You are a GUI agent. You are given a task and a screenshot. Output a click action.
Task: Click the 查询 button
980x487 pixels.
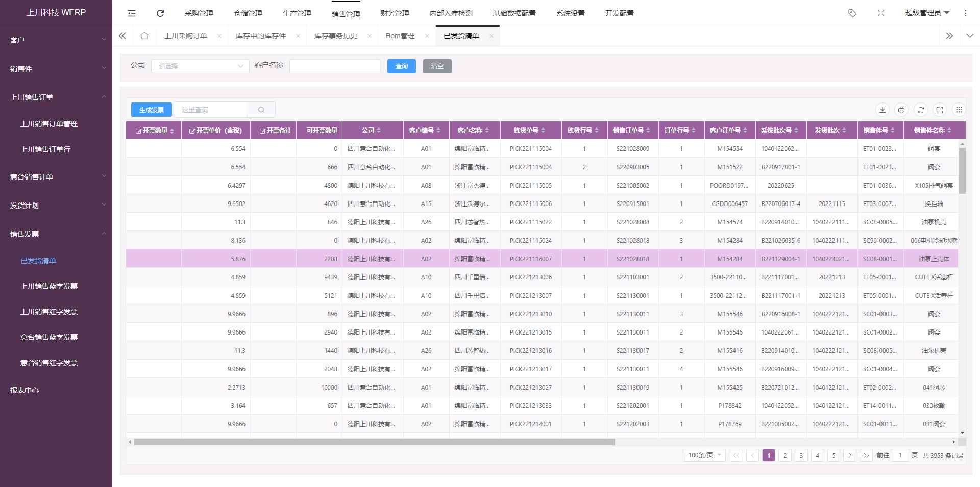tap(402, 66)
